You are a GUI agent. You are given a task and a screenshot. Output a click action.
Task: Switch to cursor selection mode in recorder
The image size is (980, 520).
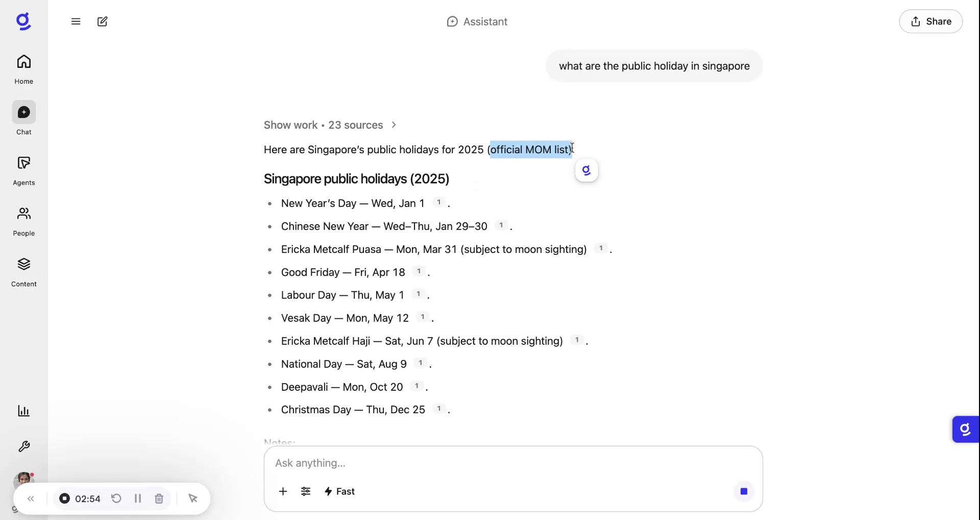click(193, 499)
